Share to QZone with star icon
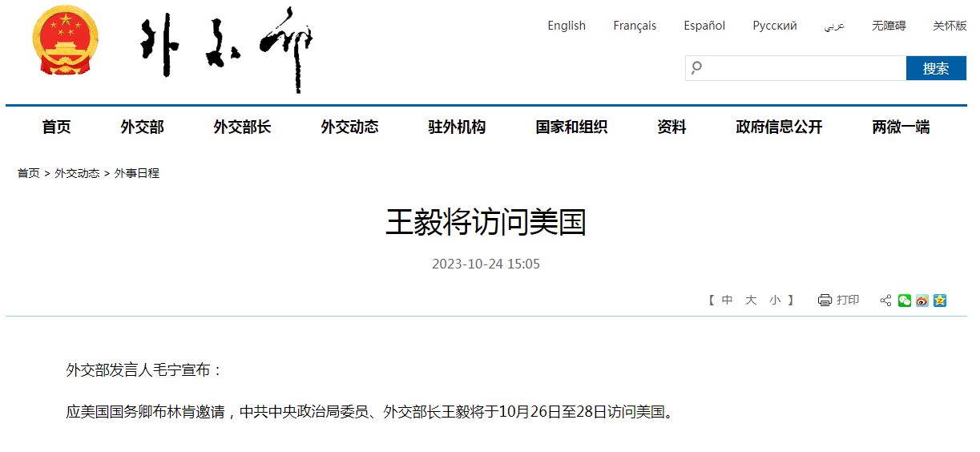 tap(940, 301)
